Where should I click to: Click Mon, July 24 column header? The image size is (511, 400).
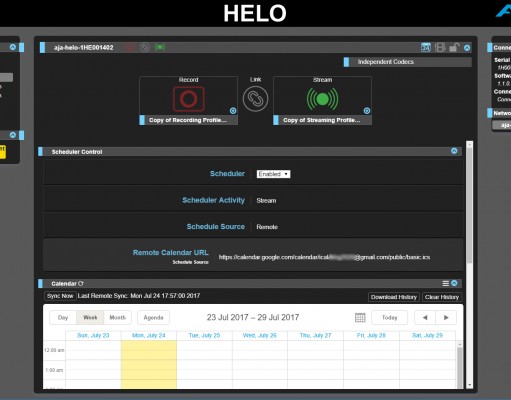[149, 335]
